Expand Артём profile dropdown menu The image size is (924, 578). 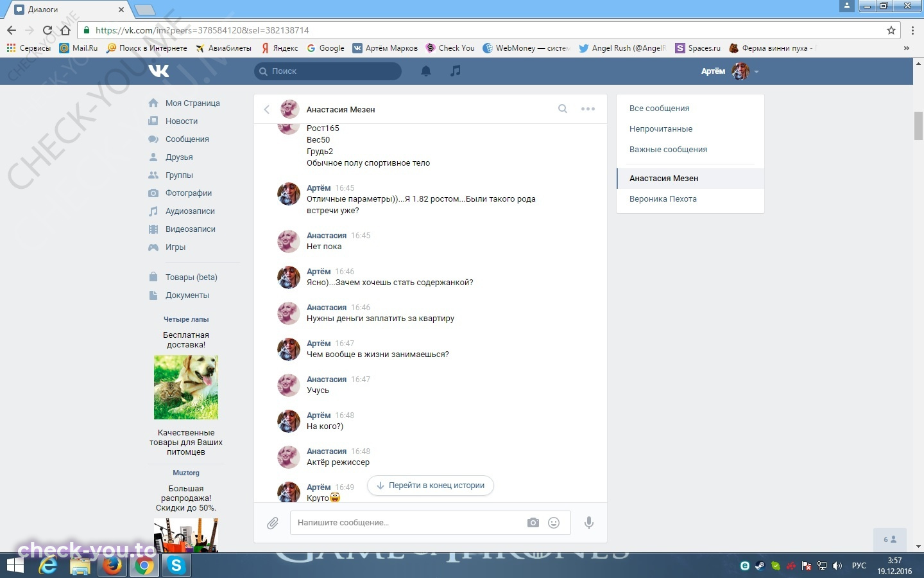(730, 71)
